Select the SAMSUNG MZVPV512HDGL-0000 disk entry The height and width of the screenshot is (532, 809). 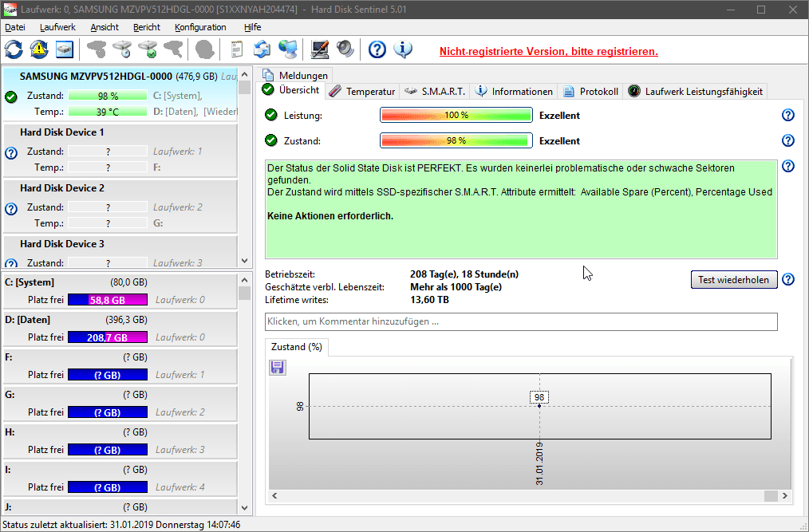coord(120,94)
